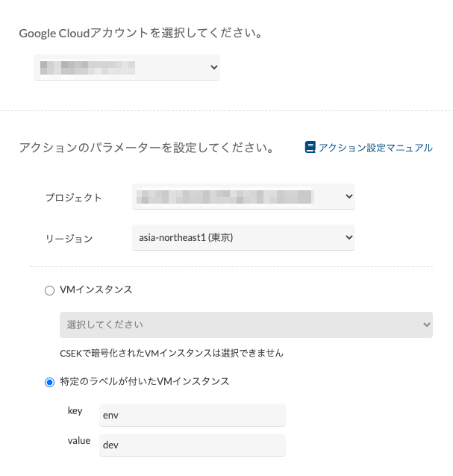Click the CSEK encrypted VM instance note
This screenshot has width=453, height=476.
[x=172, y=352]
